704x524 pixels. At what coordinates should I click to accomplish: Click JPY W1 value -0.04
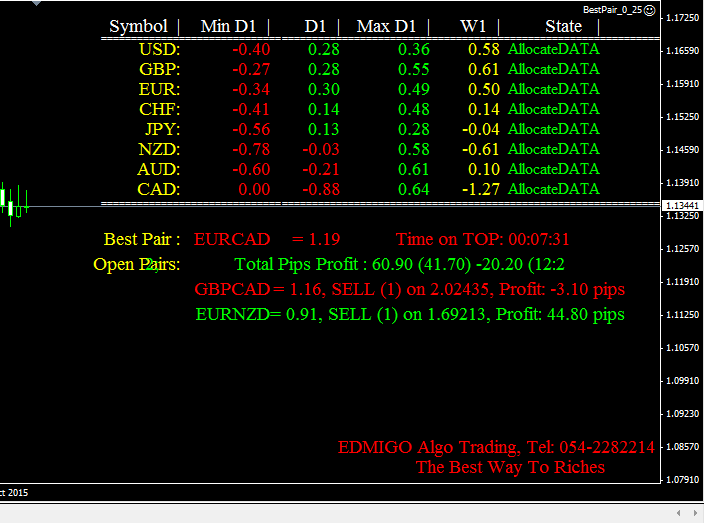coord(480,129)
